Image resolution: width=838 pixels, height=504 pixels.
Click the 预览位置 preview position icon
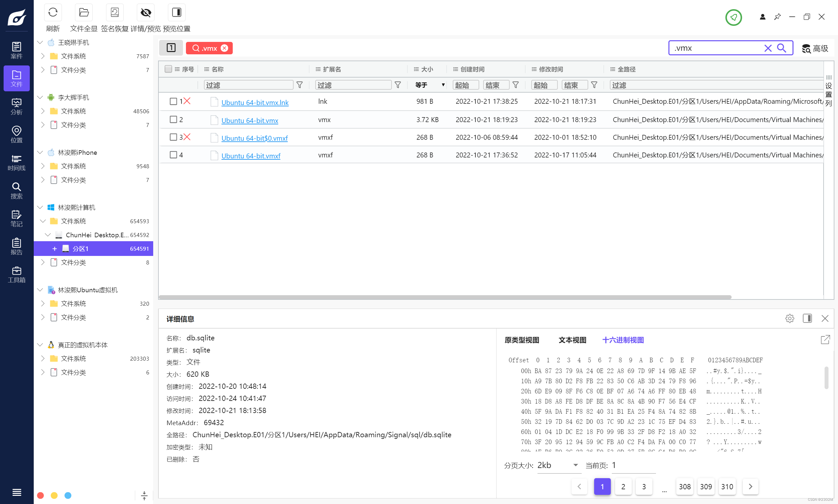177,13
